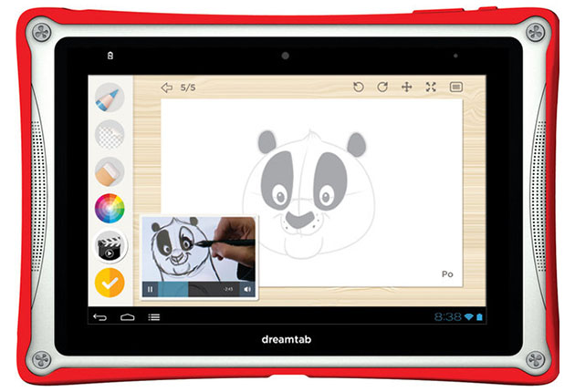This screenshot has height=392, width=575.
Task: Tap the 8:38 clock in status bar
Action: tap(448, 317)
